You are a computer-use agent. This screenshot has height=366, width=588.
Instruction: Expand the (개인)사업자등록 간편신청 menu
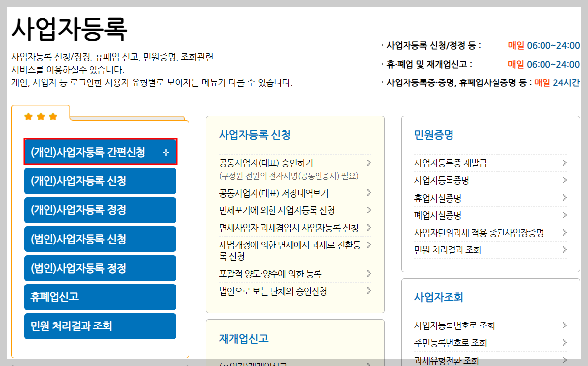100,152
